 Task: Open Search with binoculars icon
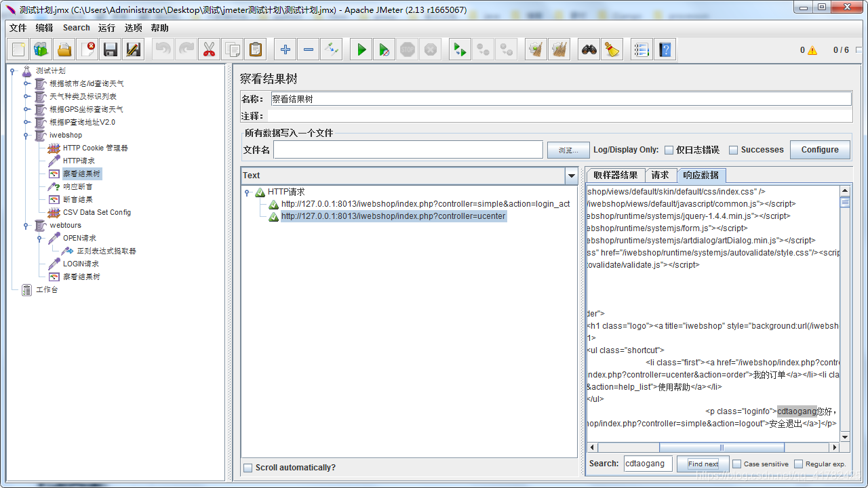click(589, 49)
